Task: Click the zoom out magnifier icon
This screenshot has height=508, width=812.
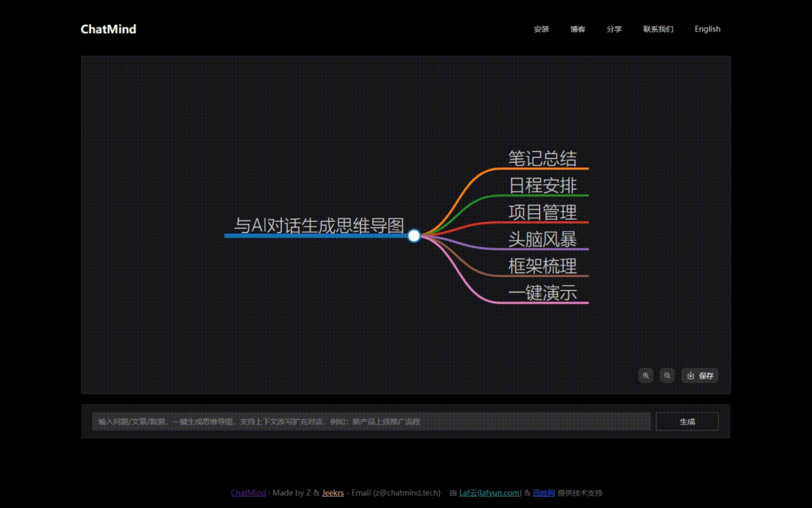Action: point(667,376)
